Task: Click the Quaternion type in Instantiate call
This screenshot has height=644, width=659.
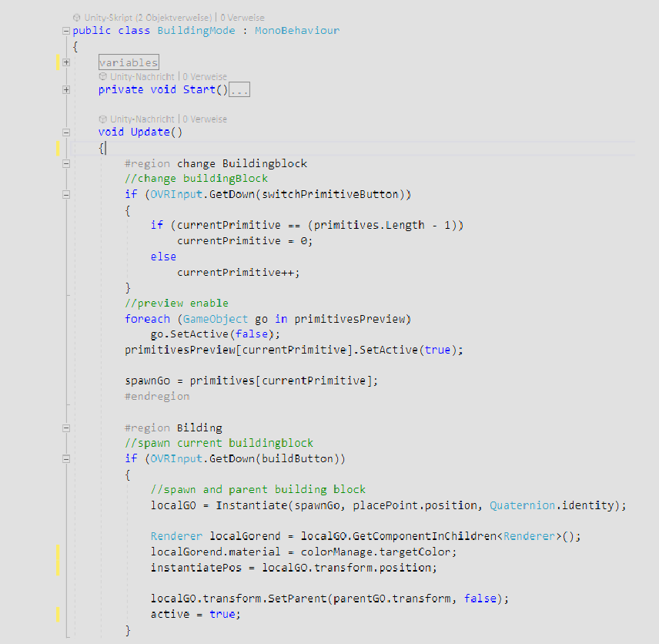Action: point(522,505)
